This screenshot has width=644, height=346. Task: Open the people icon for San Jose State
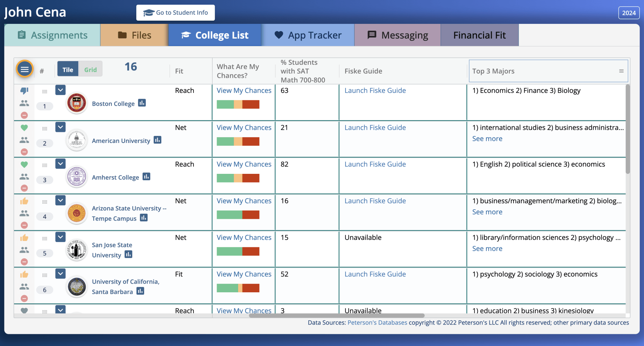point(24,250)
